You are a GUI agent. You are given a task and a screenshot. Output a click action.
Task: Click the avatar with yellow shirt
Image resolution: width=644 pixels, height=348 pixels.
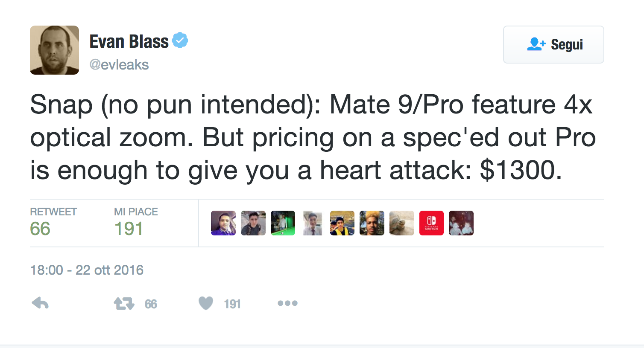[x=342, y=223]
